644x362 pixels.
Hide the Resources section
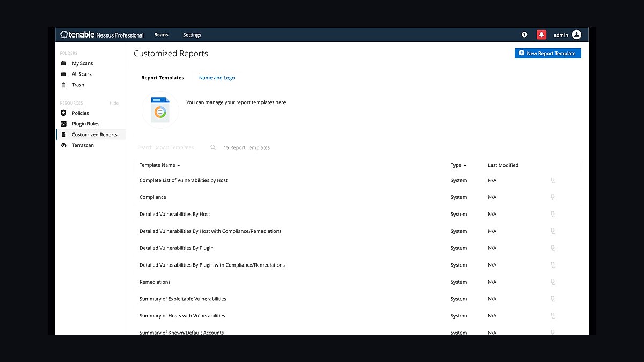point(114,103)
